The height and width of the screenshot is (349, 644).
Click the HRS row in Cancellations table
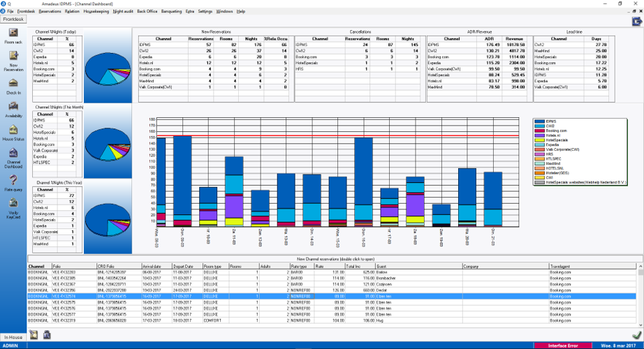[x=358, y=69]
